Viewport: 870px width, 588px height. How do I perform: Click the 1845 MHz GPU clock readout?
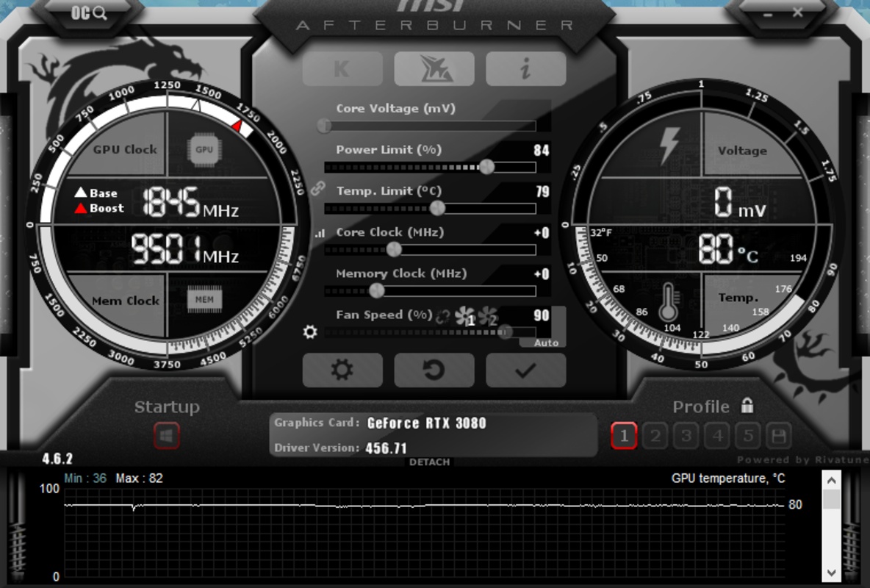coord(191,202)
